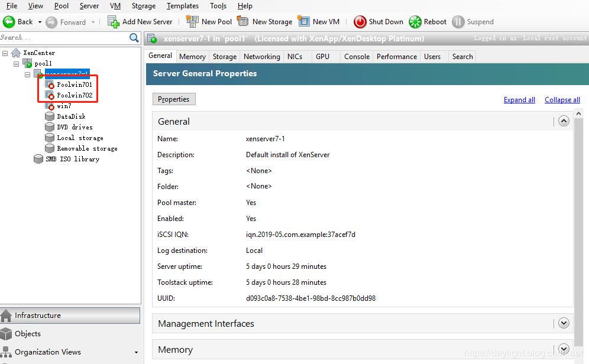Switch to the Search tab
Image resolution: width=589 pixels, height=364 pixels.
[462, 56]
